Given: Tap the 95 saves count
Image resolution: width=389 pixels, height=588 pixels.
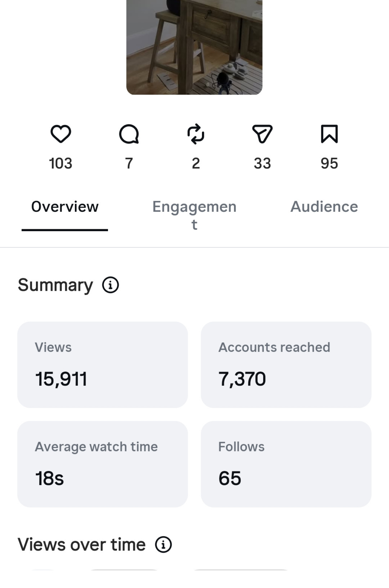Looking at the screenshot, I should pos(329,163).
